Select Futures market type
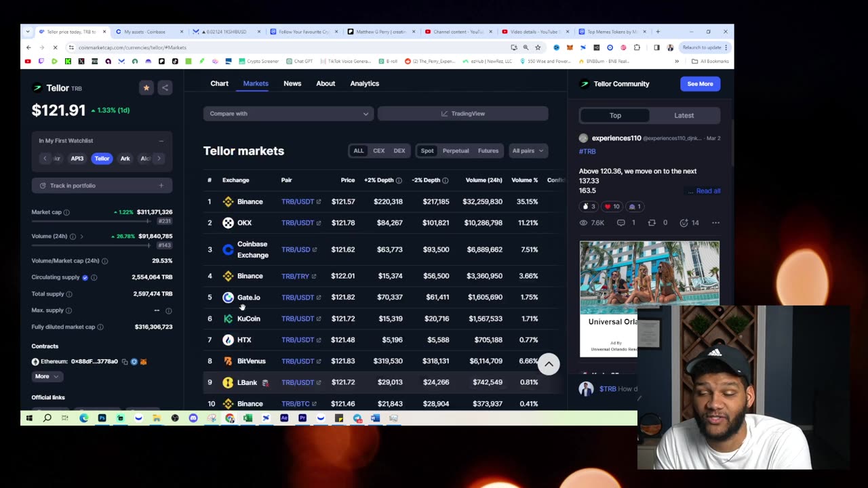868x488 pixels. 488,150
